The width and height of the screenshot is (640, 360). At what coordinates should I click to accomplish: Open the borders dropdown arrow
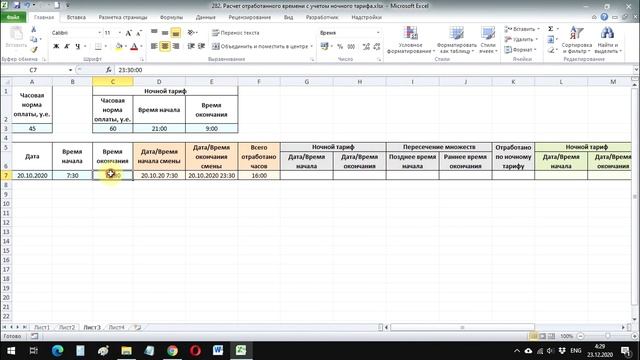coord(105,47)
